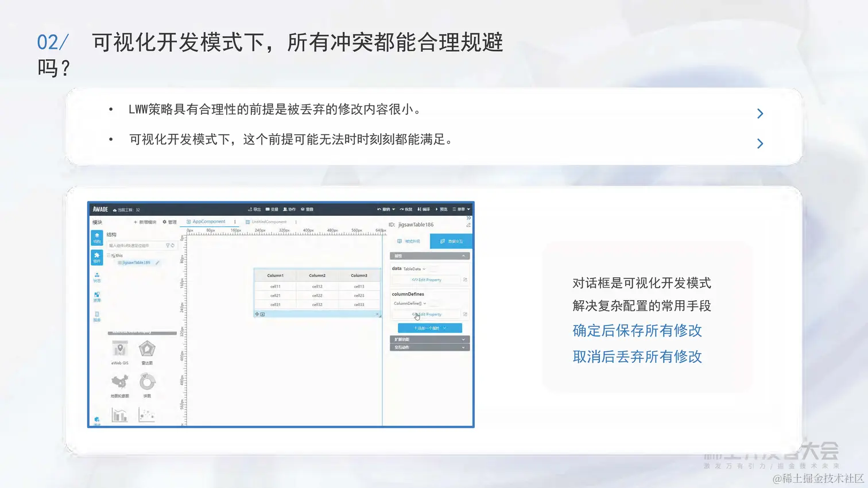Screen dimensions: 868x488
Task: Click the cloud icon beside 当前工程
Action: pyautogui.click(x=115, y=210)
